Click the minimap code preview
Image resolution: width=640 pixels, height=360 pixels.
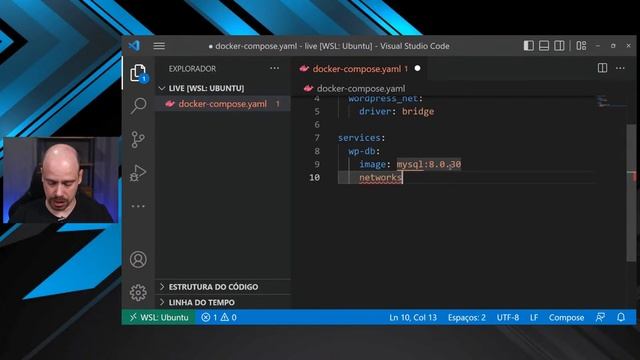tap(611, 102)
